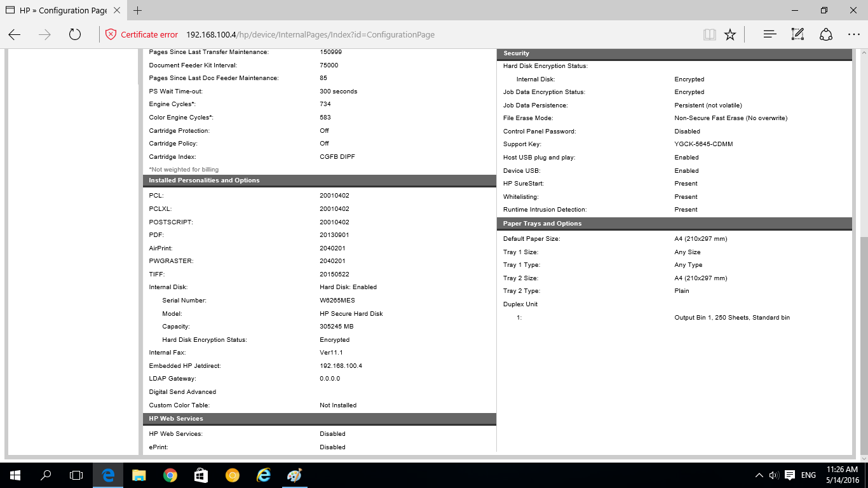
Task: Open the volume control
Action: click(x=774, y=475)
